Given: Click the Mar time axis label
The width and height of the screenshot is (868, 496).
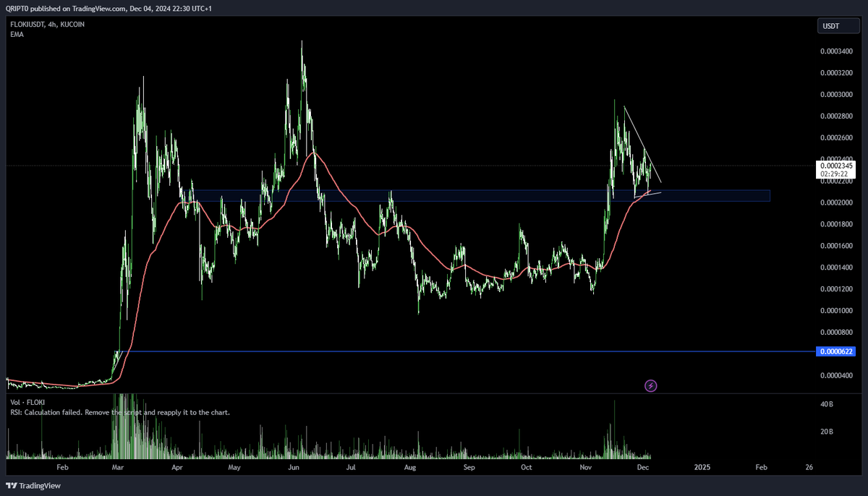Looking at the screenshot, I should click(x=118, y=468).
